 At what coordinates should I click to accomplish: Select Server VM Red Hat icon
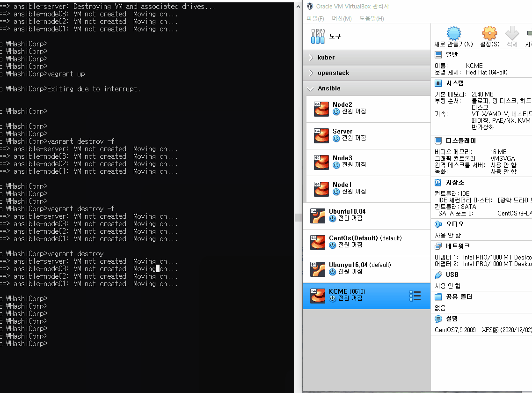(x=321, y=136)
